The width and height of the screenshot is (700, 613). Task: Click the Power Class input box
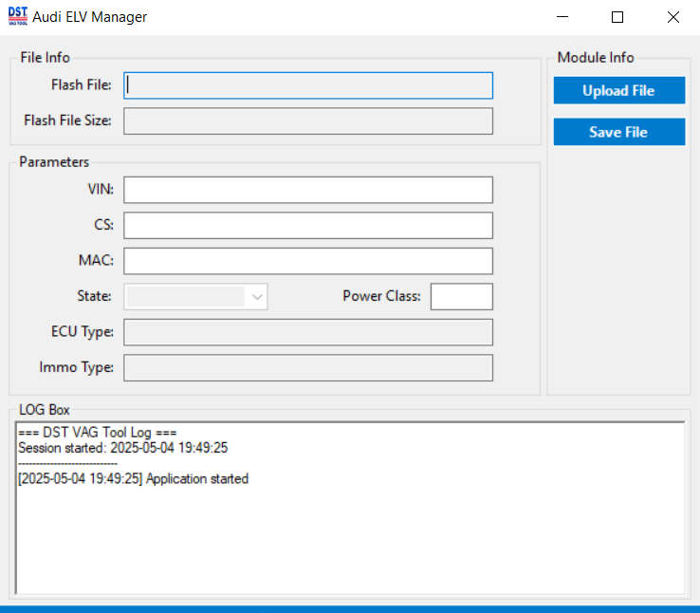(462, 296)
